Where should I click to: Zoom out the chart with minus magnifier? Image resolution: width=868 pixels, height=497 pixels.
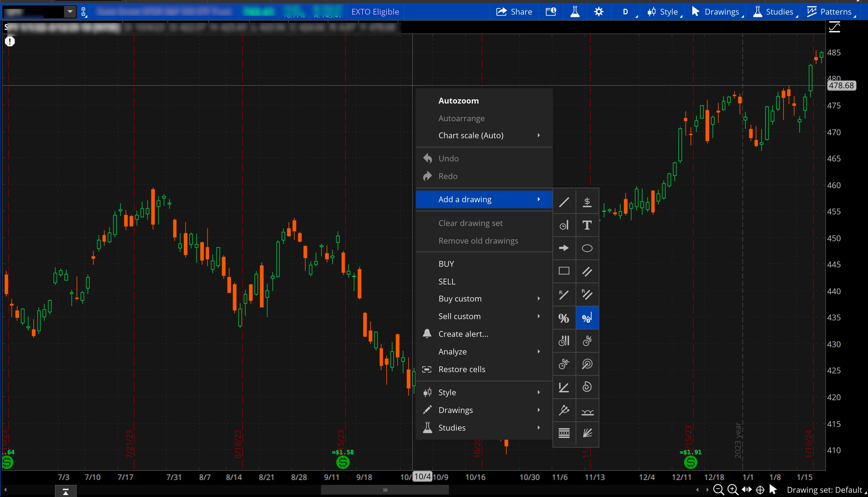[718, 490]
